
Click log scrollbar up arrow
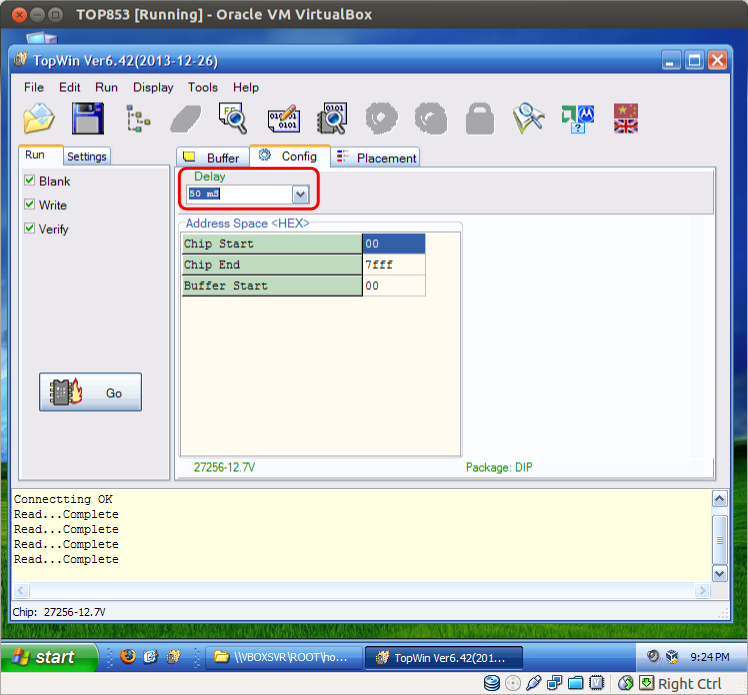tap(719, 499)
